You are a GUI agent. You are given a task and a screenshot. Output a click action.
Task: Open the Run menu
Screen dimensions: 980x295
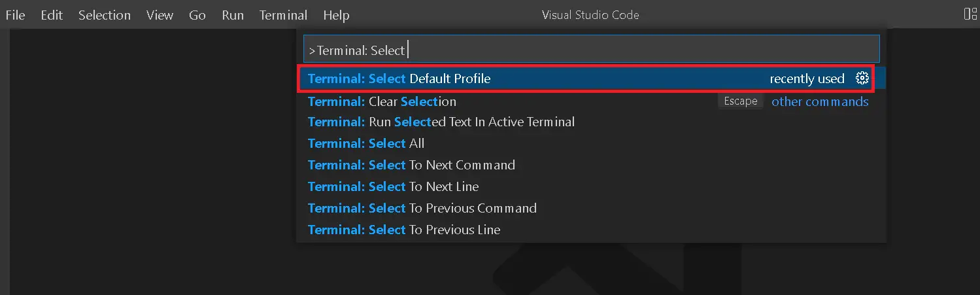[233, 15]
